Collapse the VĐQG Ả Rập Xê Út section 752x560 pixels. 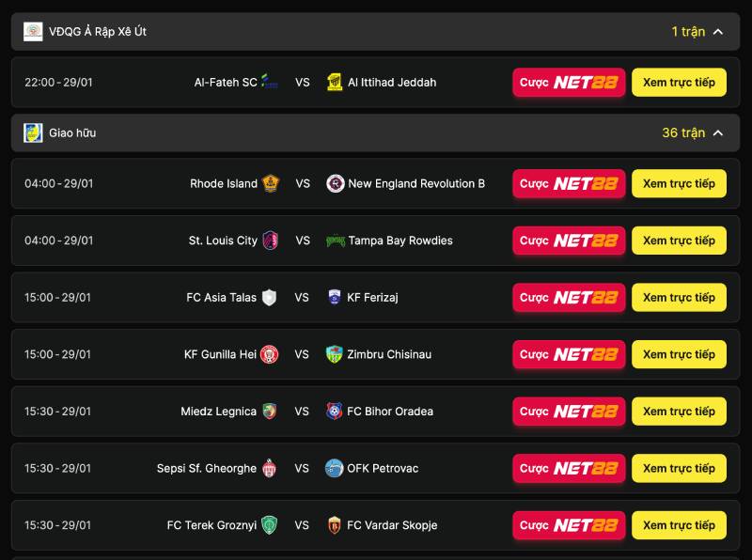718,32
